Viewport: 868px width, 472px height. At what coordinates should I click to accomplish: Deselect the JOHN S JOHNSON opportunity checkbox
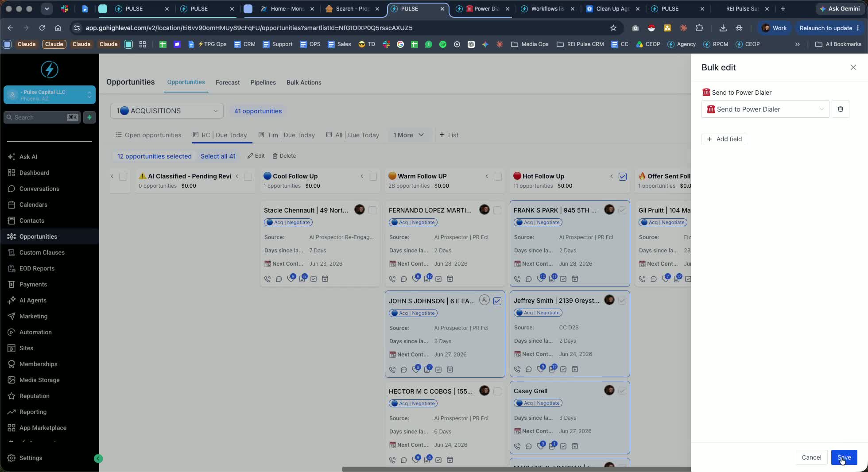pyautogui.click(x=497, y=301)
